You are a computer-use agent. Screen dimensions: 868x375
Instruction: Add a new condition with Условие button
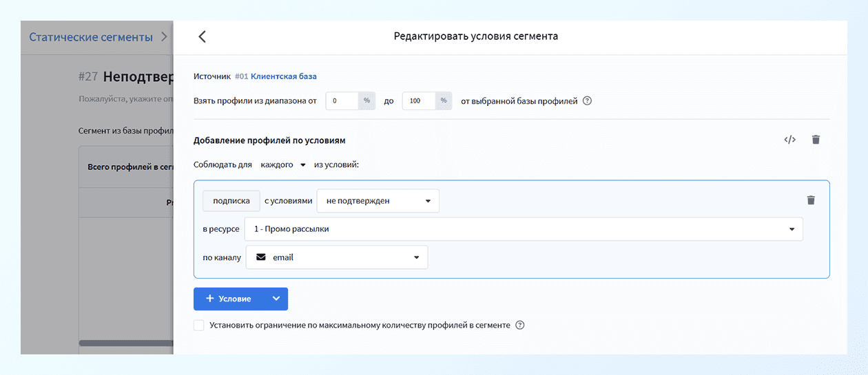click(x=229, y=299)
